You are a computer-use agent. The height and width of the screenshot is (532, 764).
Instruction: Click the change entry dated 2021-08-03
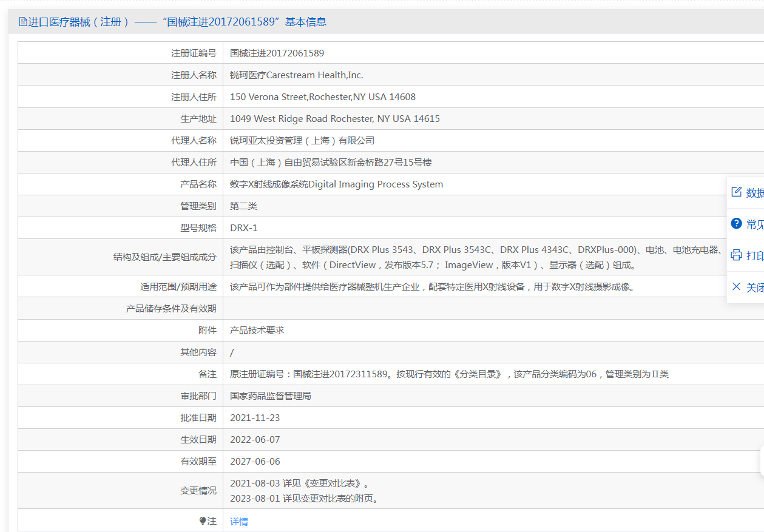coord(300,483)
